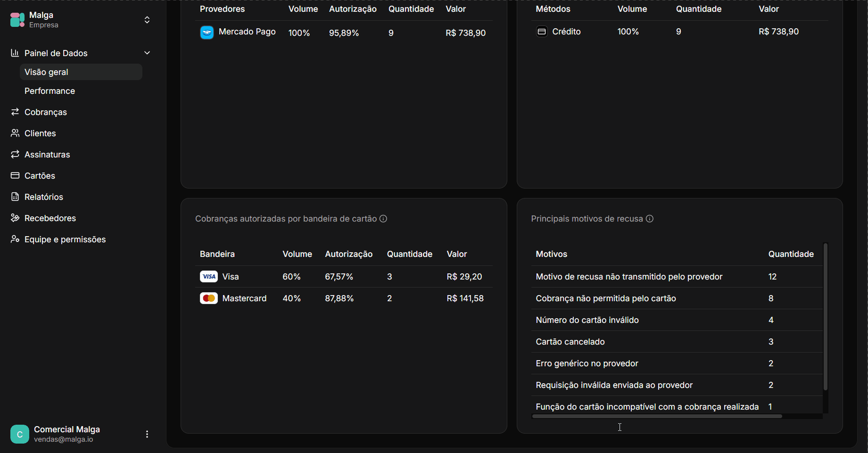The height and width of the screenshot is (453, 868).
Task: Select Visão geral in the sidebar
Action: pos(81,72)
